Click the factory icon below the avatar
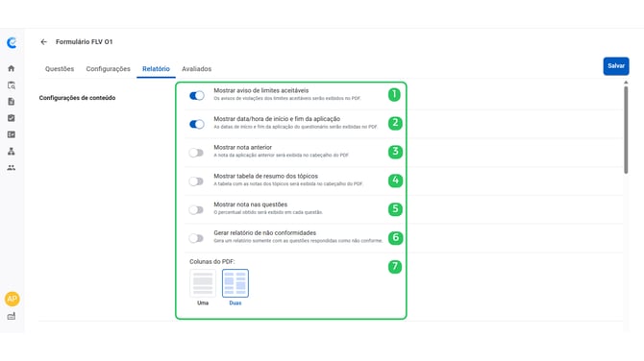Screen dimensions: 644x361 pos(12,316)
